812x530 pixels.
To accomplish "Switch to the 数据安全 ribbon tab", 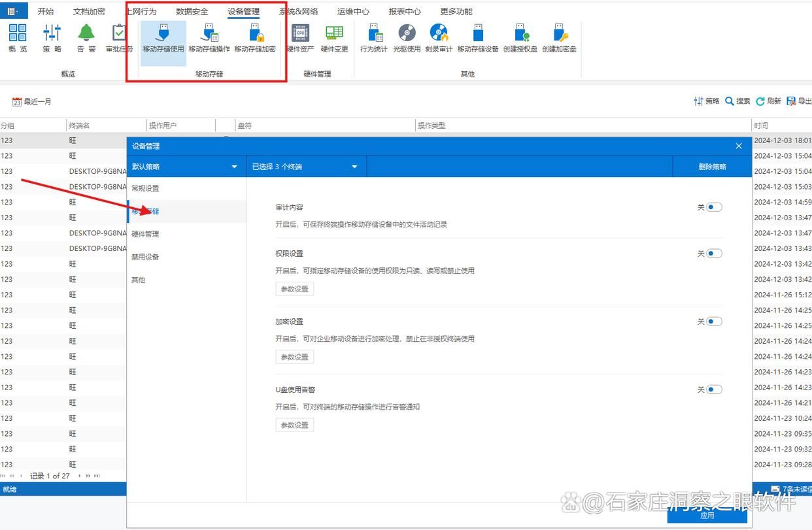I will 192,11.
